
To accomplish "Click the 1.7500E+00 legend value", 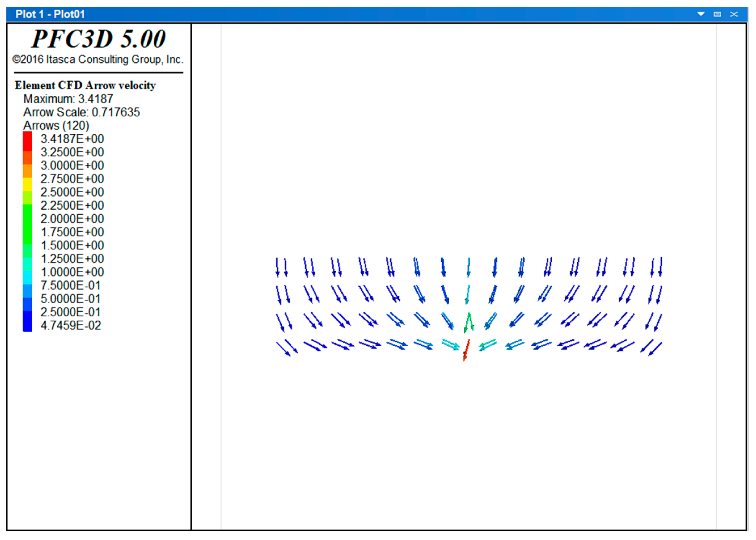I will tap(72, 232).
